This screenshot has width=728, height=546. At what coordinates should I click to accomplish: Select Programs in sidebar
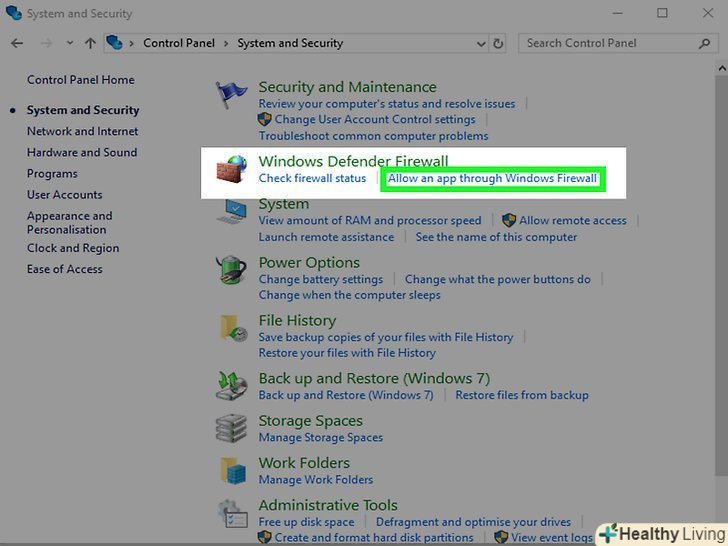tap(52, 174)
